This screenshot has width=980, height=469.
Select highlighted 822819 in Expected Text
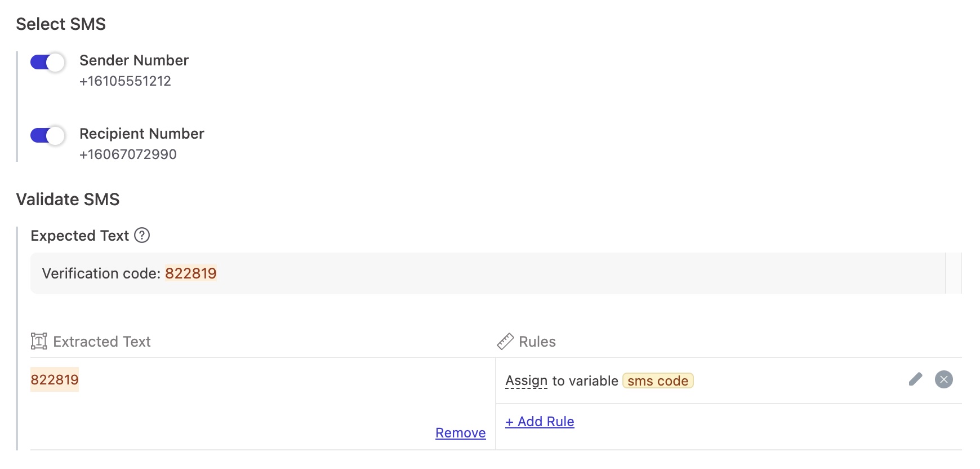point(190,273)
